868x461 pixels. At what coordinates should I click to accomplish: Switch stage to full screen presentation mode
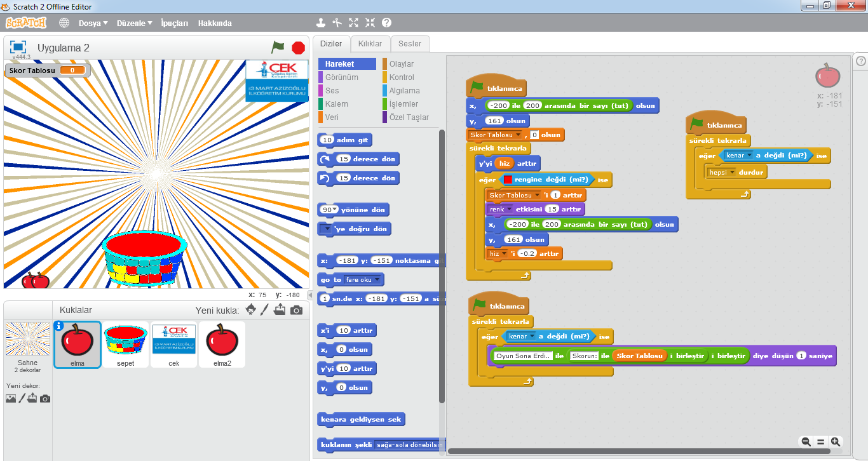pos(18,47)
